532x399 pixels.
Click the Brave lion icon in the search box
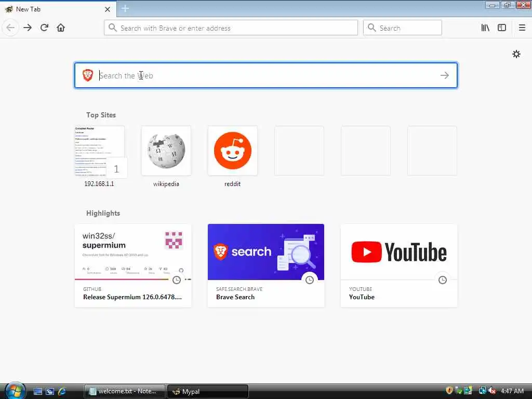tap(88, 75)
